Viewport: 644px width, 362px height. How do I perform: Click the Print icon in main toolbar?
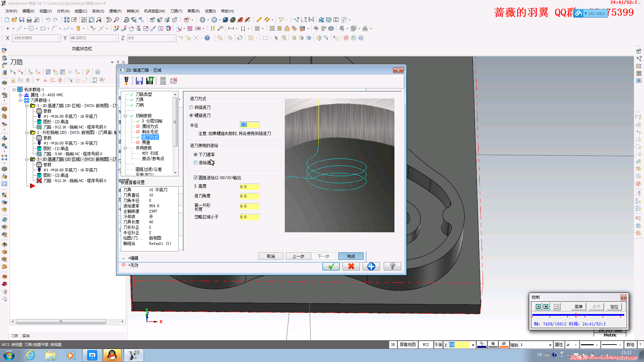pos(29,20)
